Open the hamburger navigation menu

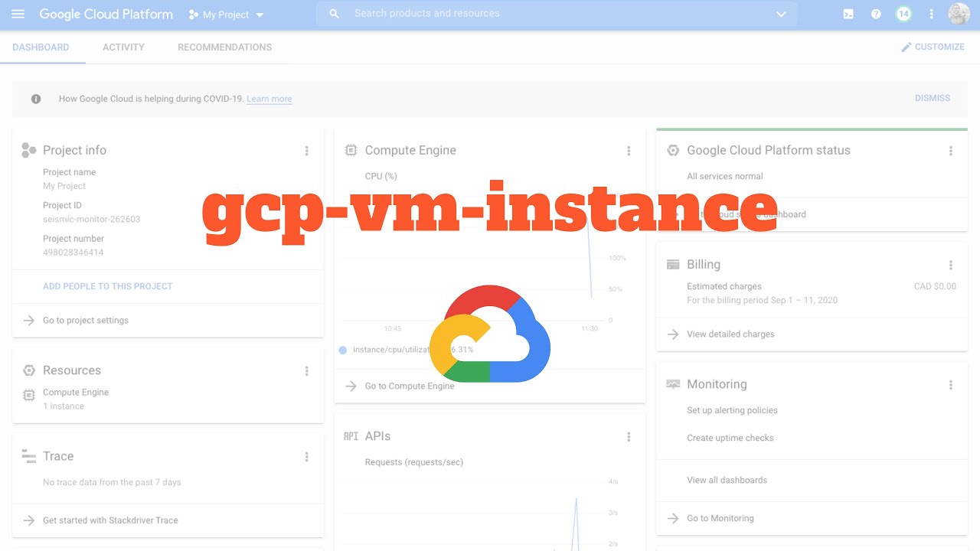(18, 14)
